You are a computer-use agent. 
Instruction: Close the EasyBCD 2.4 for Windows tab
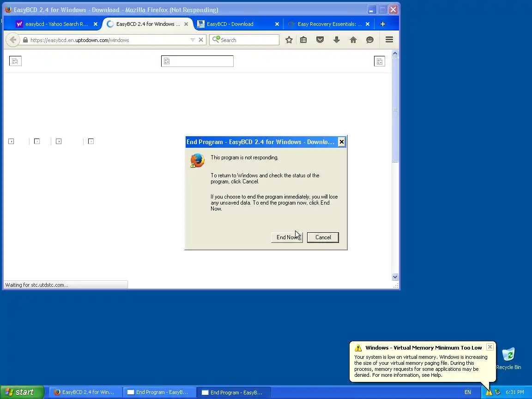point(186,24)
